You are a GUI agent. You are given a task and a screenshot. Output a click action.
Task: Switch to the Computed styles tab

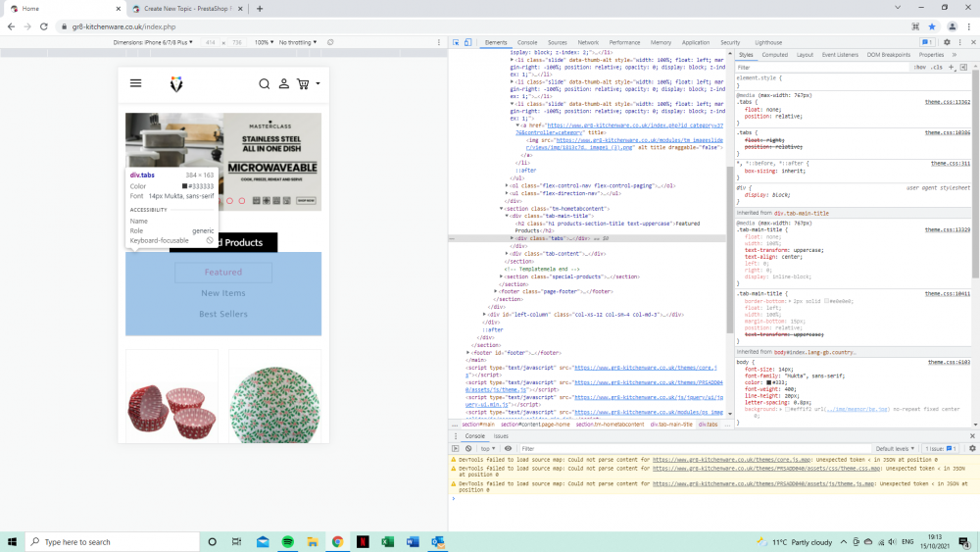pyautogui.click(x=774, y=55)
